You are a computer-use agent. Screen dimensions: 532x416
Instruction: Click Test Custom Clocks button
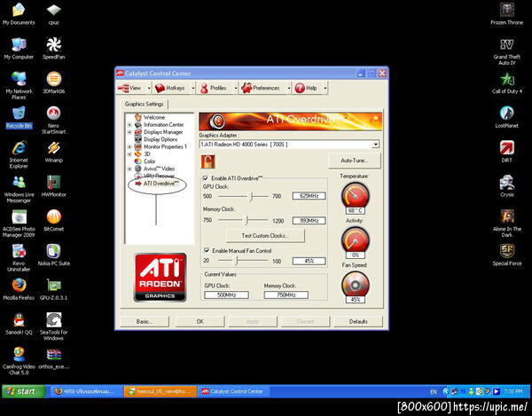click(x=265, y=235)
